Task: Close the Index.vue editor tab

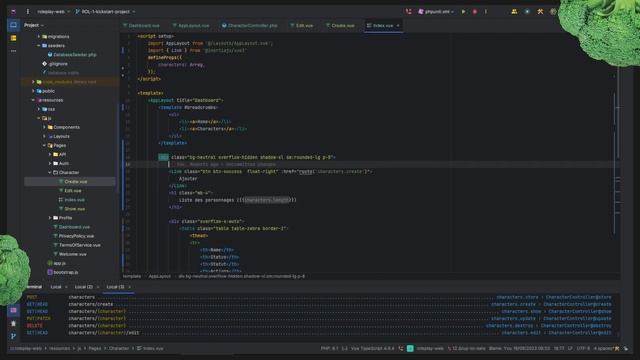Action: point(398,25)
